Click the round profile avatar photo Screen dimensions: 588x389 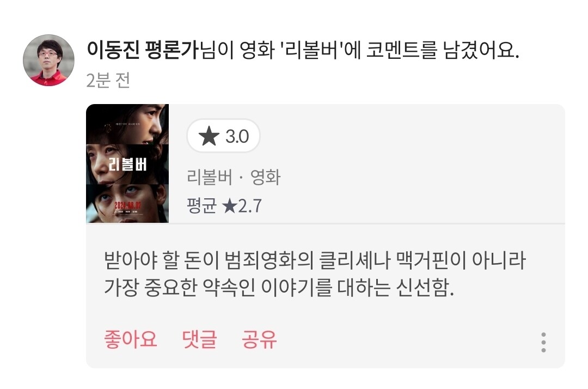(49, 60)
